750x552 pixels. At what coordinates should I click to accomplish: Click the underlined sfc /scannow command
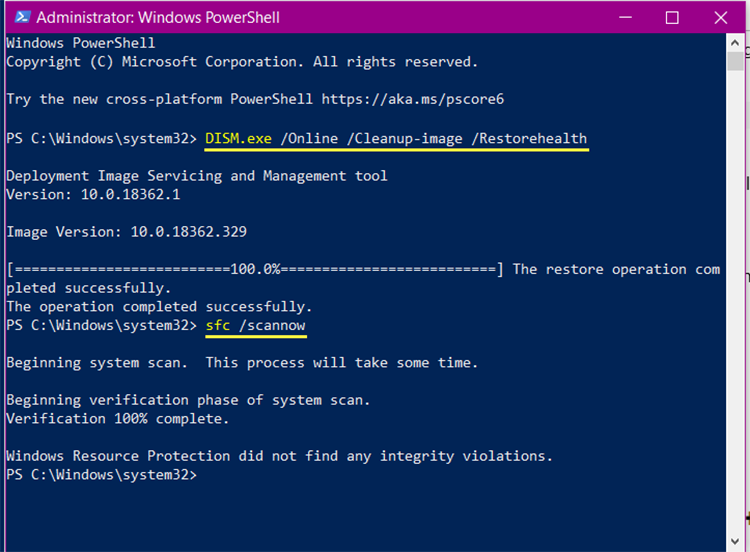(x=255, y=326)
